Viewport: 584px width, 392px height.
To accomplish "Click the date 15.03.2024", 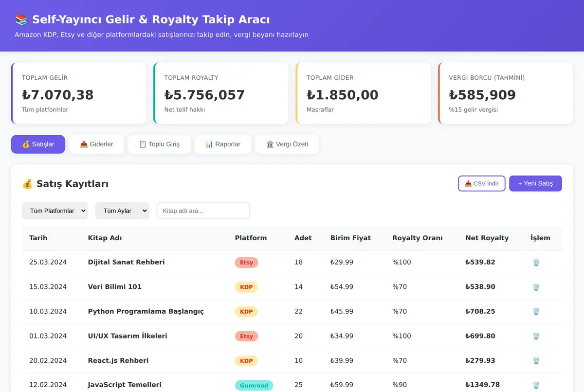I will tap(48, 287).
